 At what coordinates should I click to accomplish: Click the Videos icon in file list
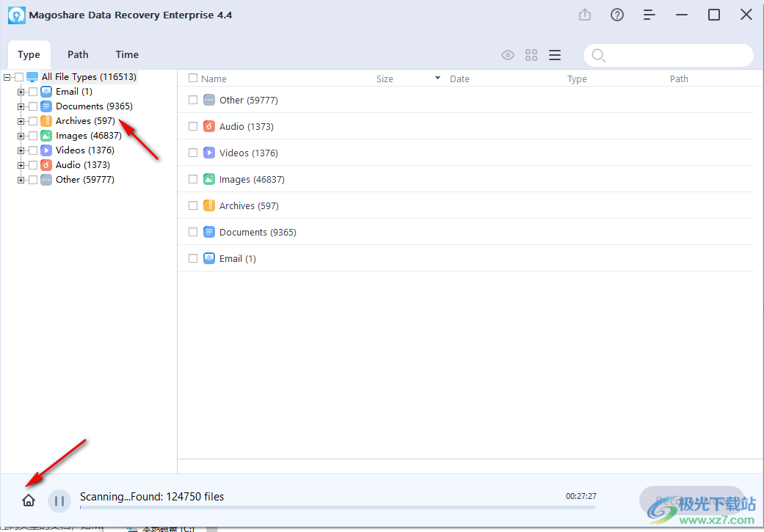tap(209, 153)
